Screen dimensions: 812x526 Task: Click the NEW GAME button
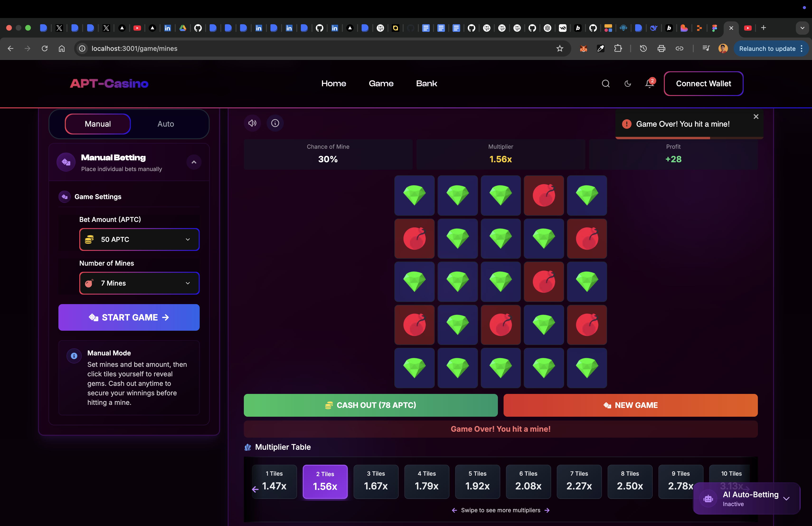coord(630,405)
